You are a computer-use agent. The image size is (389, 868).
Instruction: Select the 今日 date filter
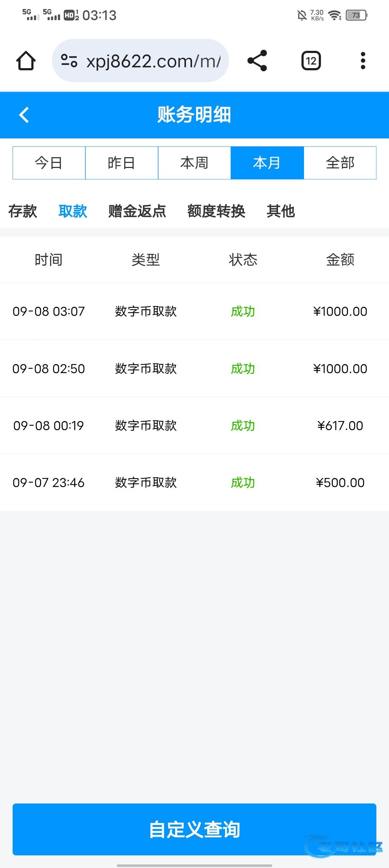[x=49, y=163]
